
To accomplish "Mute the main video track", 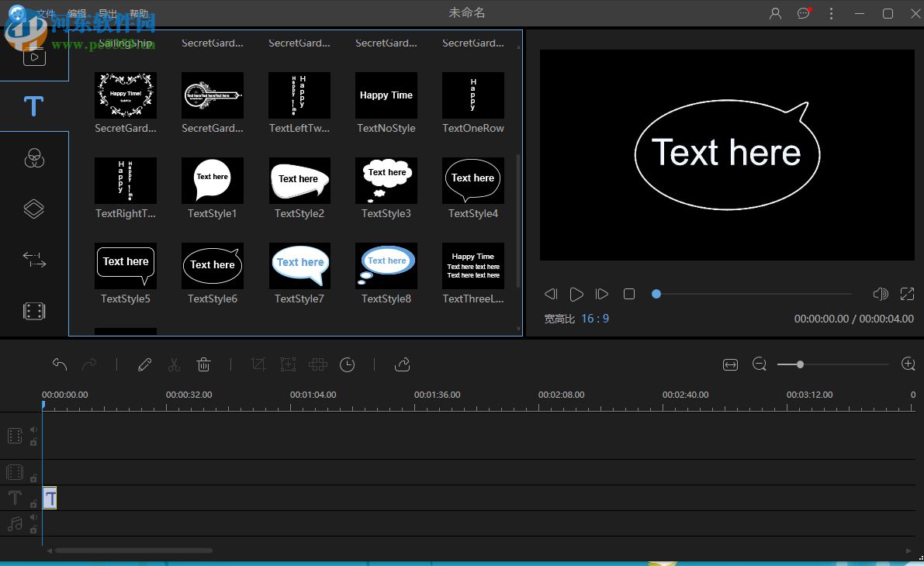I will pyautogui.click(x=33, y=430).
